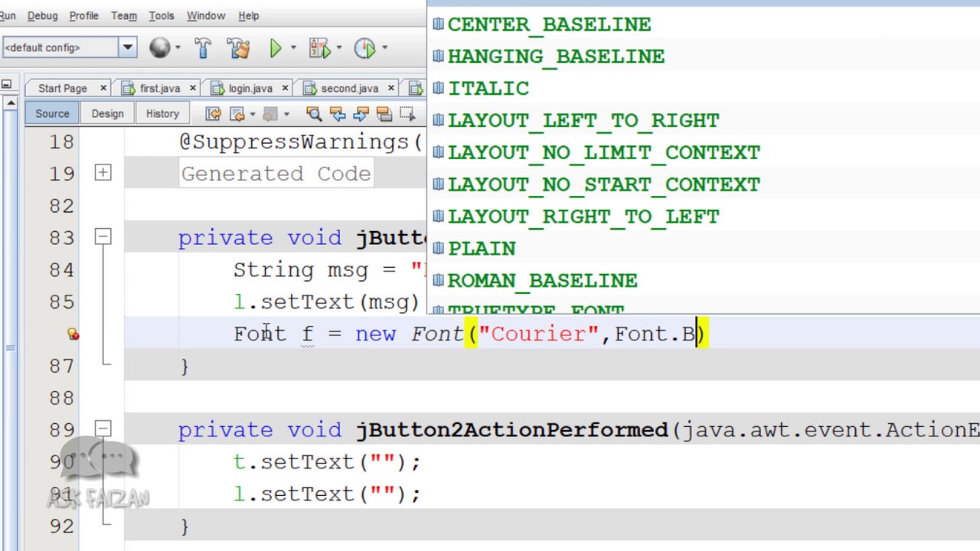
Task: Click Clean and Build hammer-broom icon
Action: (239, 48)
